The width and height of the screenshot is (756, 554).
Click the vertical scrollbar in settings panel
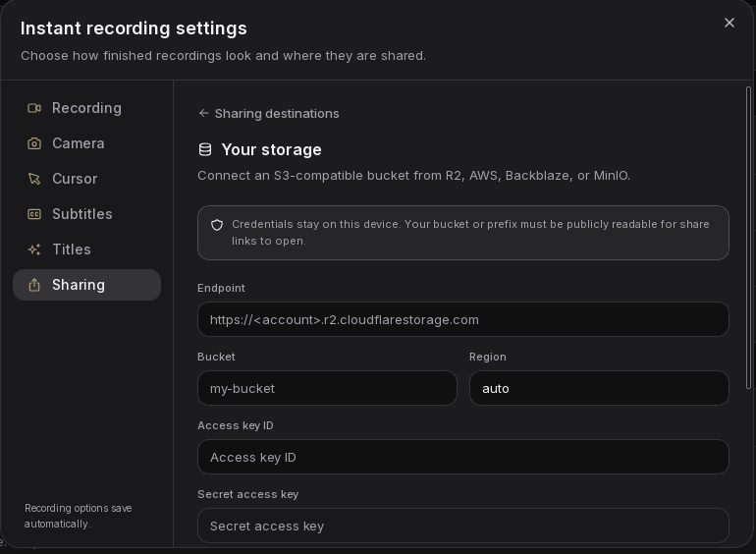[748, 238]
